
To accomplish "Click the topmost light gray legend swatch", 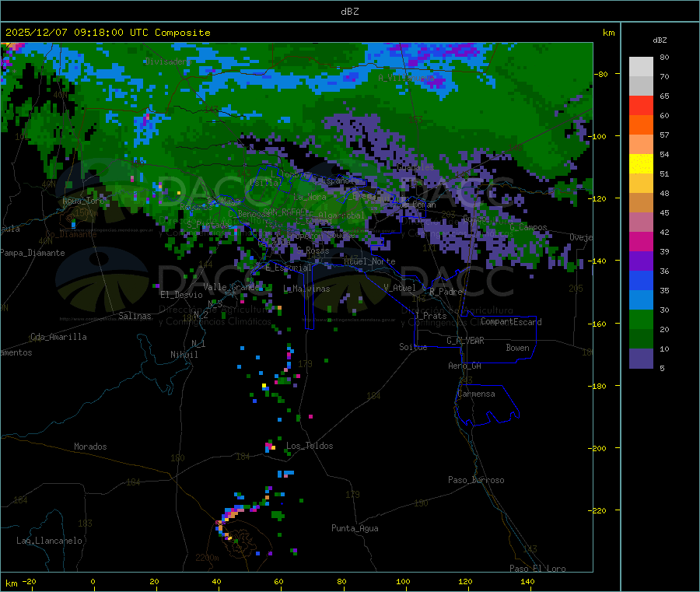I will [x=641, y=67].
